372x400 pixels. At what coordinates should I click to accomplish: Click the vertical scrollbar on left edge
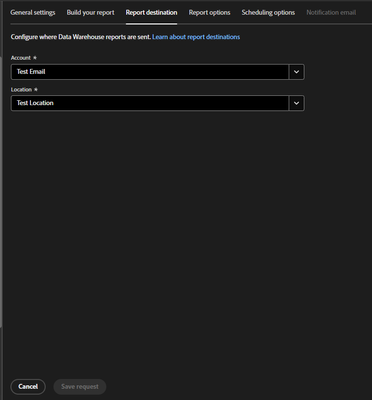point(1,192)
